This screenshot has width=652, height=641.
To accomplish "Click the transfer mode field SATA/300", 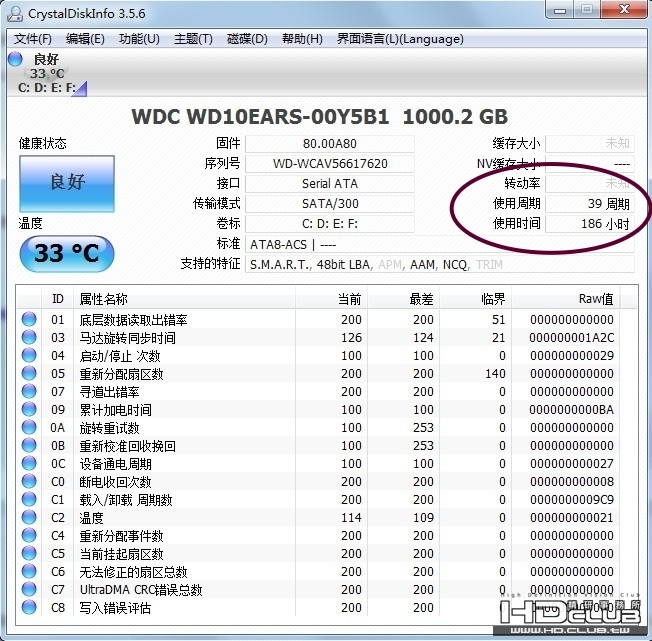I will 330,204.
